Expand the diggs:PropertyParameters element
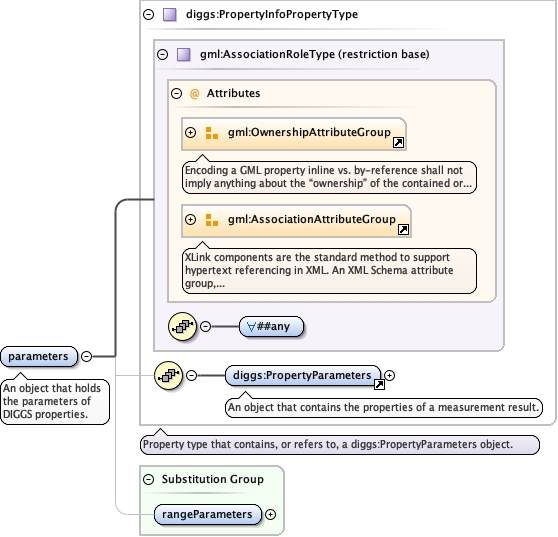The height and width of the screenshot is (537, 558). (390, 375)
